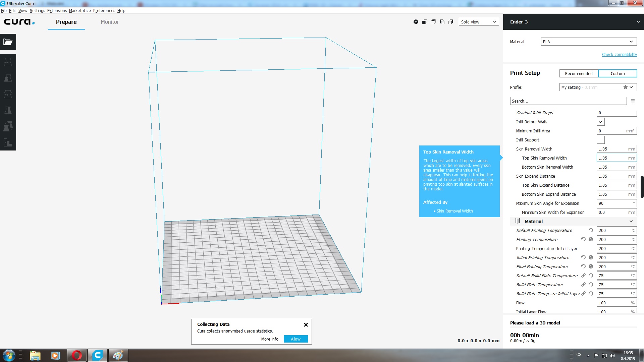Uncheck Infill Before Walls checkbox
Image resolution: width=644 pixels, height=362 pixels.
coord(601,122)
